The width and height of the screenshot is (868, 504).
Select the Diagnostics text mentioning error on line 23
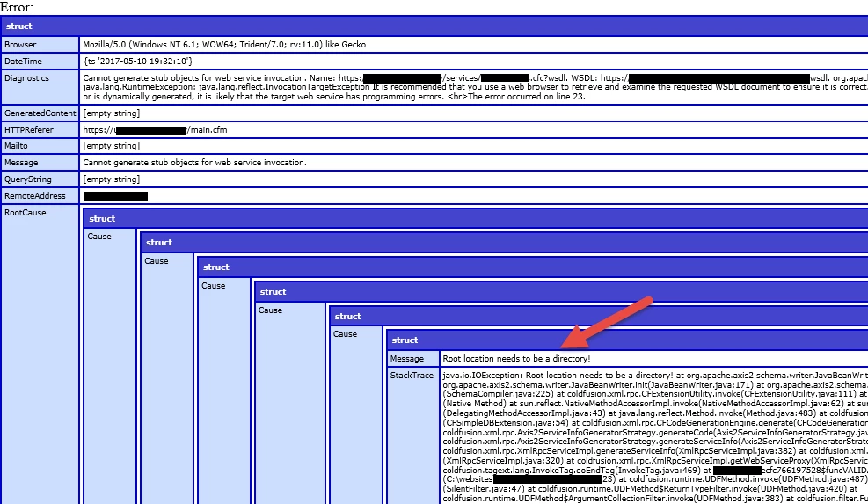[476, 87]
